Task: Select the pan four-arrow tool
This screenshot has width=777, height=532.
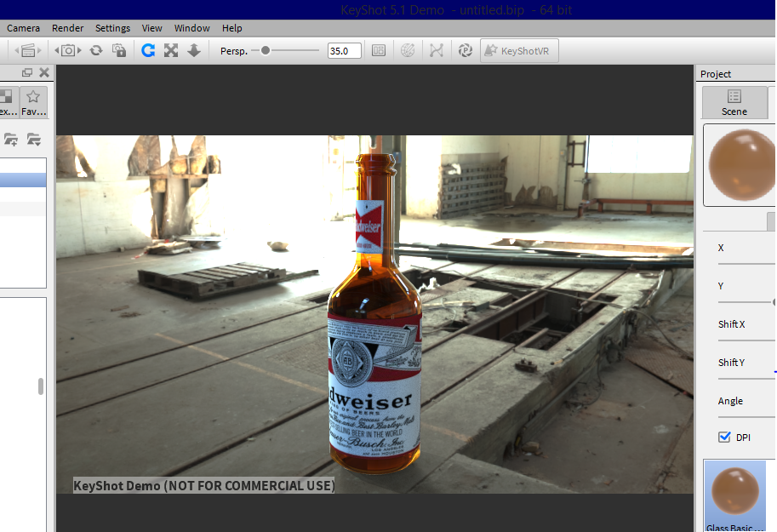Action: 171,50
